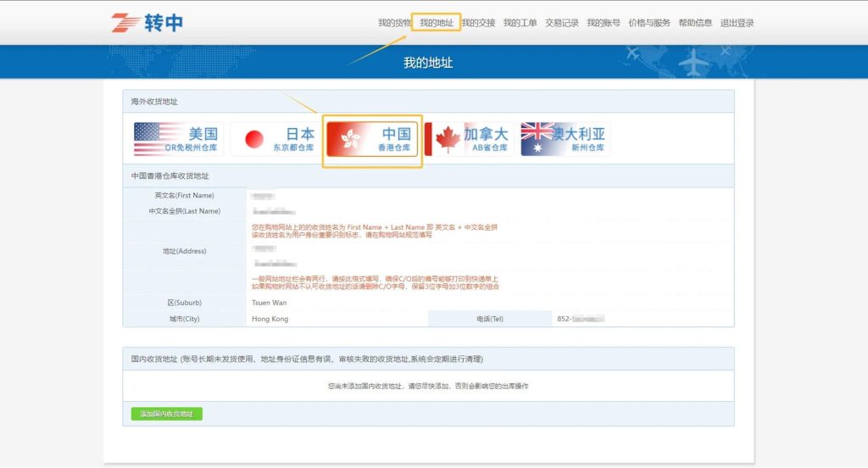Click the Tsuen Wan suburb value
Image resolution: width=868 pixels, height=468 pixels.
pyautogui.click(x=269, y=303)
